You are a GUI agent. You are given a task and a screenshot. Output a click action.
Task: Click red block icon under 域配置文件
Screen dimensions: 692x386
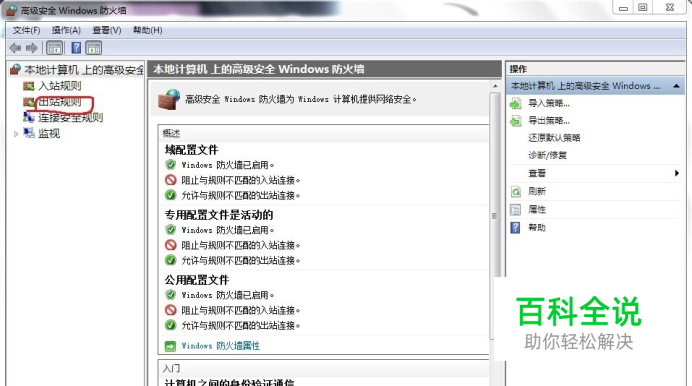point(170,180)
